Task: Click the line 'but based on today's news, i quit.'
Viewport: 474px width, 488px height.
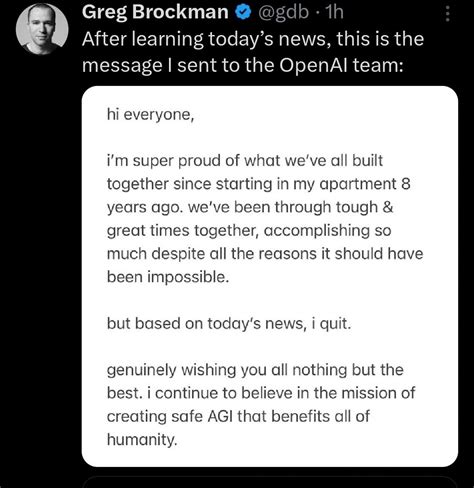Action: coord(229,324)
